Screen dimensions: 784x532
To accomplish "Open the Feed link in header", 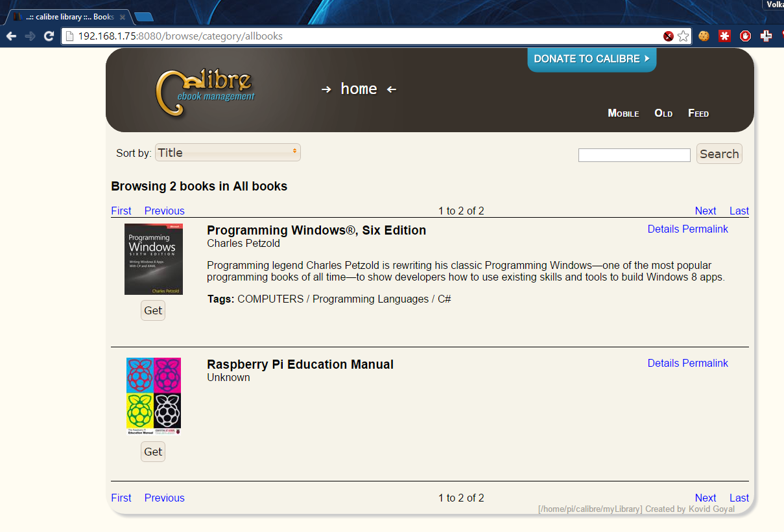I will pyautogui.click(x=698, y=113).
